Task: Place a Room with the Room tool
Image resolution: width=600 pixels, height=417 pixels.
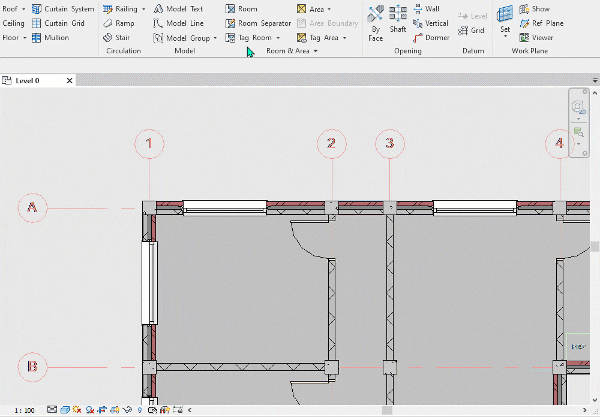Action: 241,9
